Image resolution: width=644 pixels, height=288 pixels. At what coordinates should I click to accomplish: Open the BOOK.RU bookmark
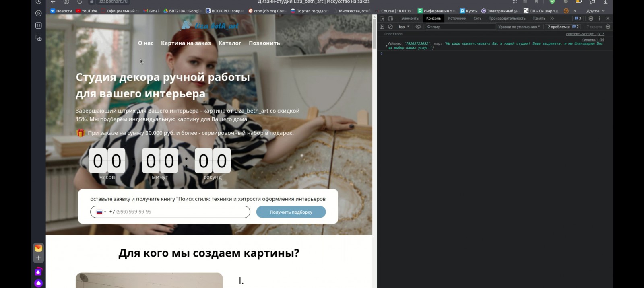click(224, 11)
